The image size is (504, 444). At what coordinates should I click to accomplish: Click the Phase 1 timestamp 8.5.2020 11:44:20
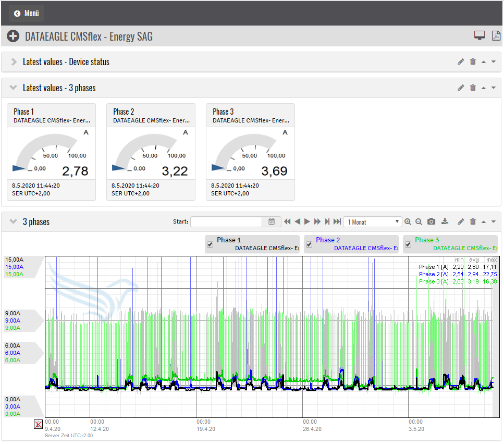(x=36, y=186)
